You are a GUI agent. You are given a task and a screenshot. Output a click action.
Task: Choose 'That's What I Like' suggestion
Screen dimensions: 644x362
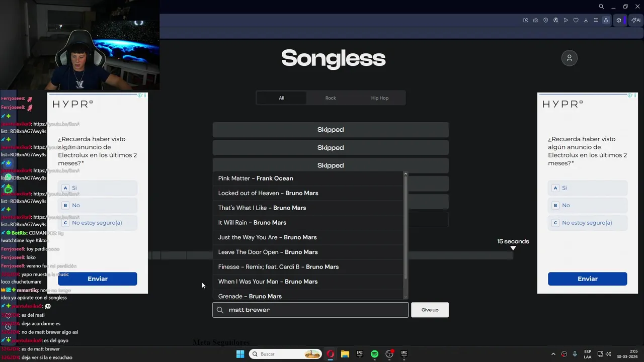click(308, 208)
